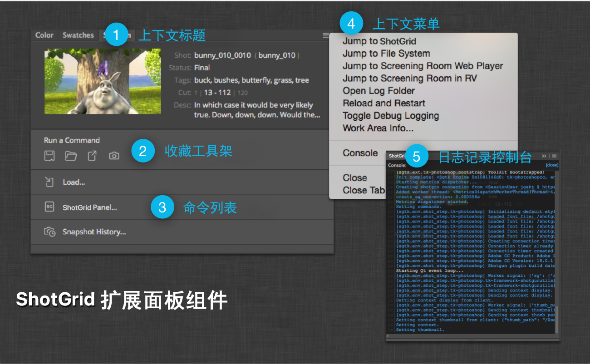Click the Open folder command icon

(x=71, y=156)
